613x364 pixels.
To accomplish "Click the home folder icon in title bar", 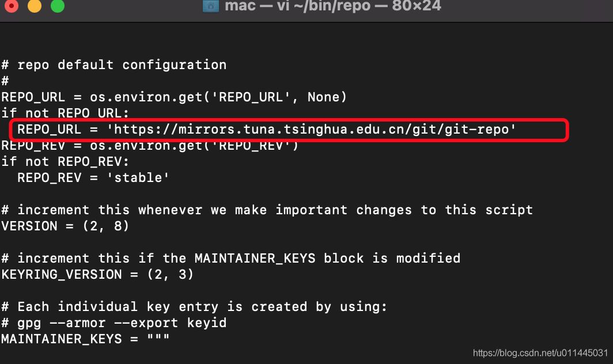I will pos(210,6).
